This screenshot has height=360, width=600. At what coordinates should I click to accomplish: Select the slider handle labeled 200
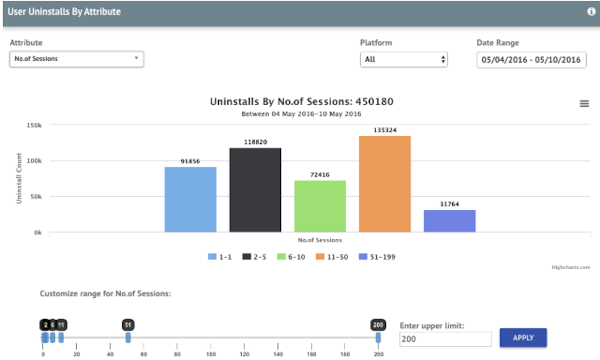click(x=378, y=337)
